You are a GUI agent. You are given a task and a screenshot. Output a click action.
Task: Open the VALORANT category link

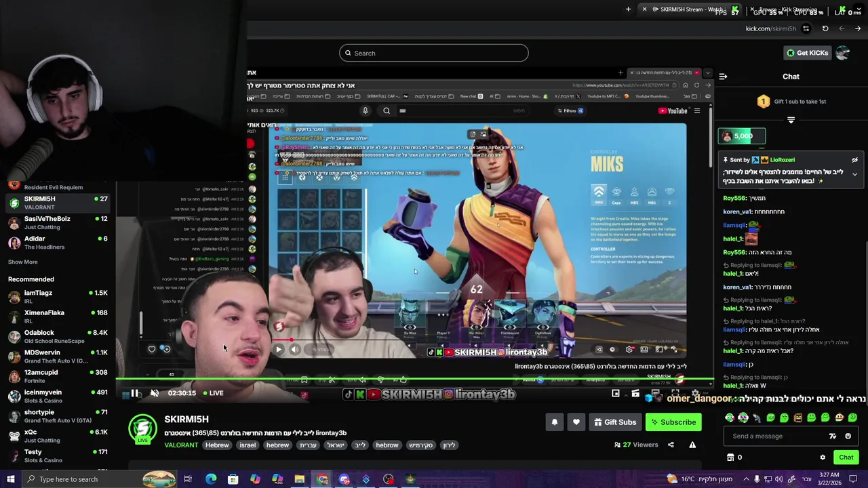[181, 445]
